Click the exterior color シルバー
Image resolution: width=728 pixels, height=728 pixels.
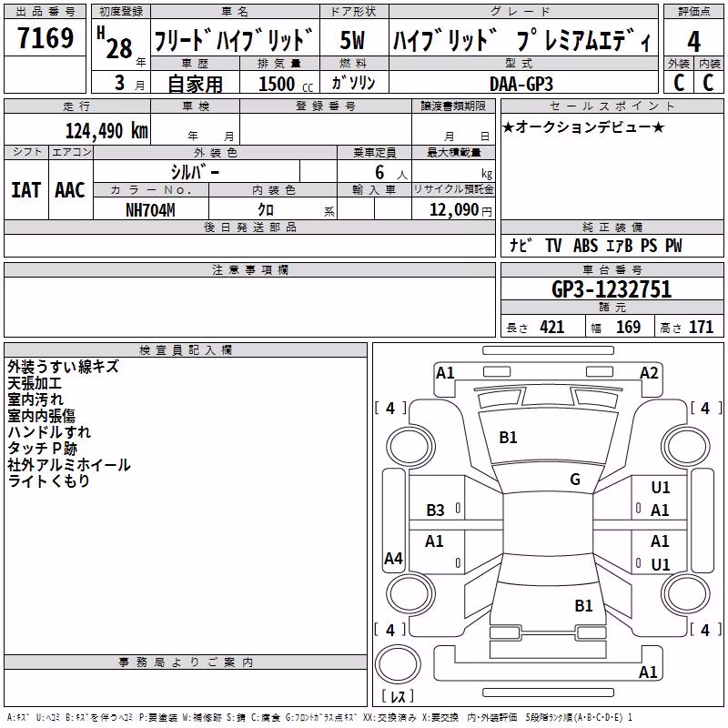tap(195, 172)
